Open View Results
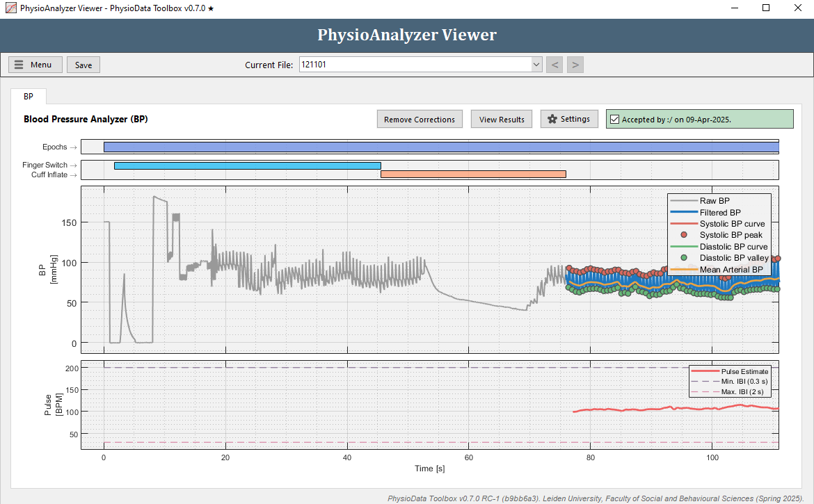 (502, 120)
